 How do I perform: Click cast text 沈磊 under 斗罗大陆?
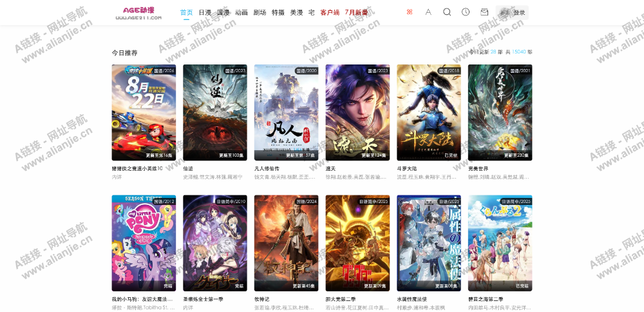(x=401, y=177)
